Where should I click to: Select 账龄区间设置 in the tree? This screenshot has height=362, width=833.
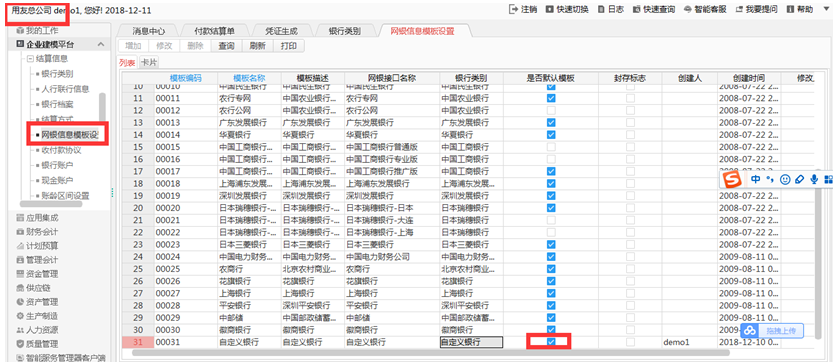pos(65,196)
